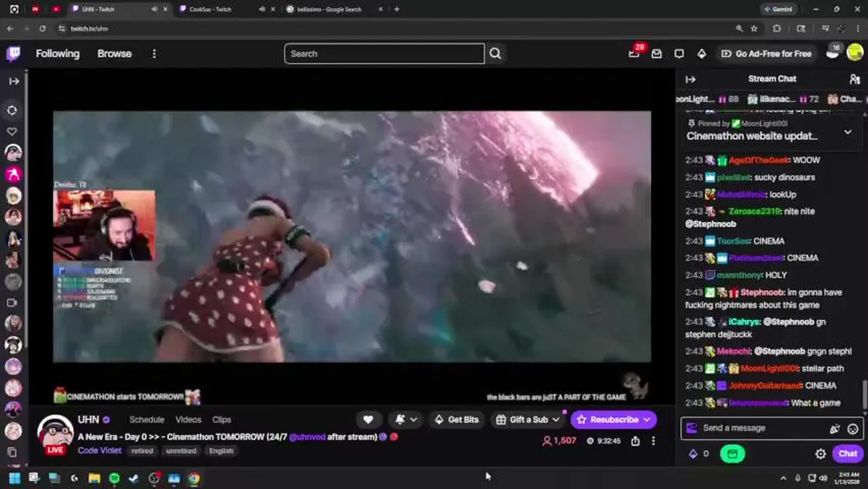The image size is (868, 489).
Task: Open the channel Videos tab
Action: pos(188,420)
